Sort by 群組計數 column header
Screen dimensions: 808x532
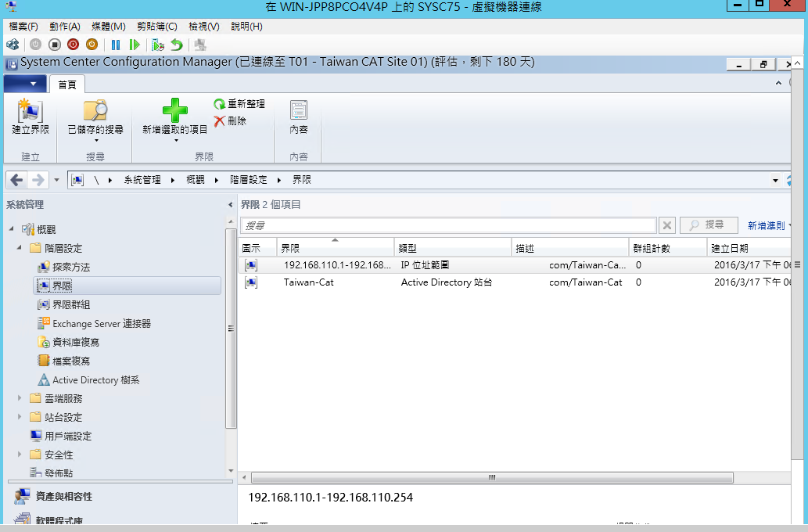[668, 248]
